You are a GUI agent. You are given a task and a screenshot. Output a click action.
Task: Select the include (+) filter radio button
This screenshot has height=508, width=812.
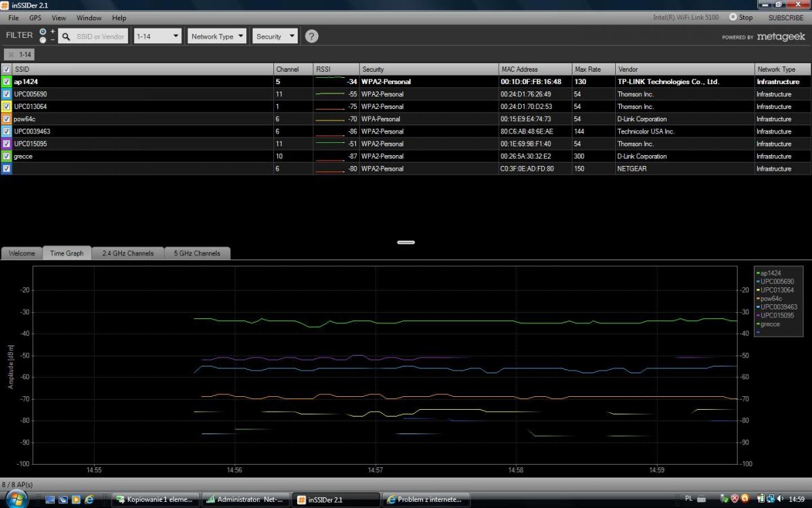tap(43, 31)
